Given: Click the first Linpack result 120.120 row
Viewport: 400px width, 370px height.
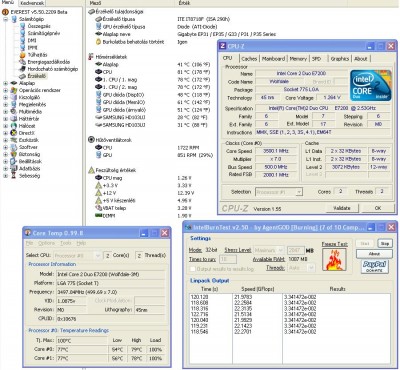Looking at the screenshot, I should 289,297.
